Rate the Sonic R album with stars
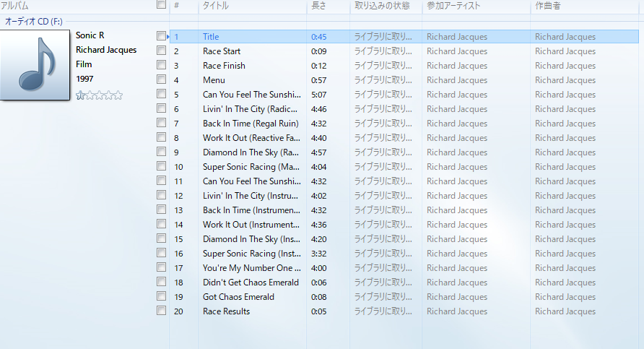The image size is (644, 349). point(100,95)
